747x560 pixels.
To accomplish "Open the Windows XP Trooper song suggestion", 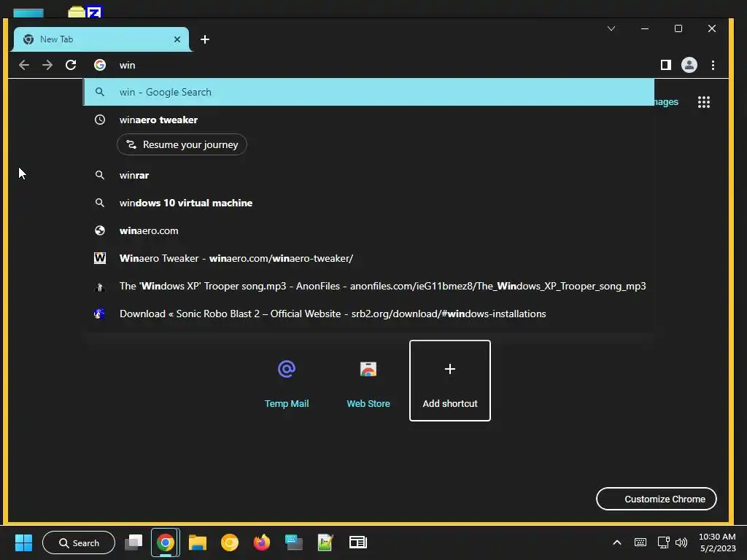I will [x=368, y=286].
